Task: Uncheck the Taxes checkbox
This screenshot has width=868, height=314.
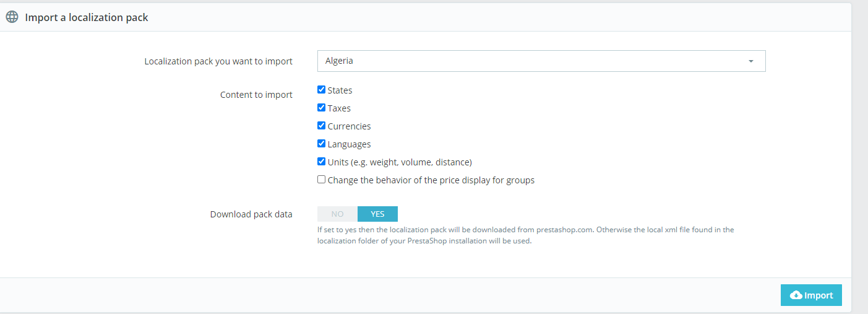Action: [321, 108]
